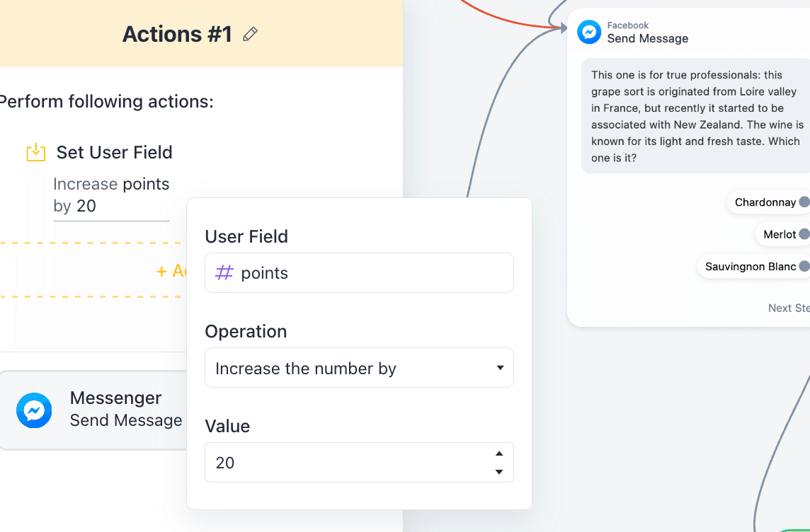Click the wine question message bubble
This screenshot has height=532, width=810.
(x=696, y=117)
